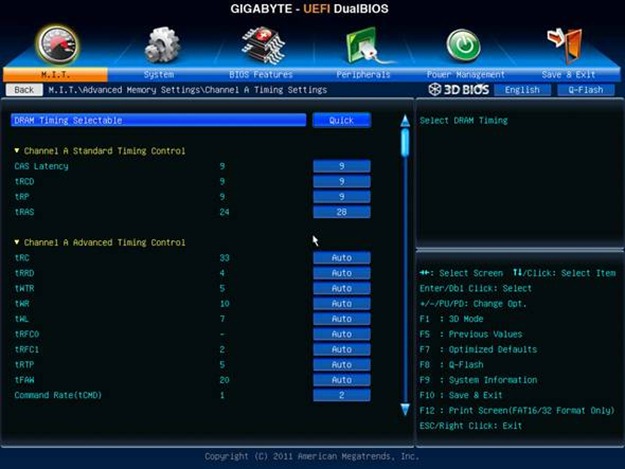Click the tRC current value 33
The width and height of the screenshot is (625, 469).
tap(224, 258)
